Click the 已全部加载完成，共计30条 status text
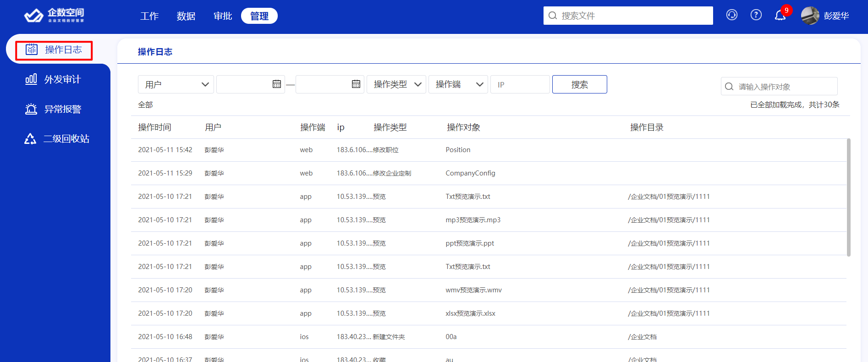This screenshot has height=362, width=868. tap(795, 105)
